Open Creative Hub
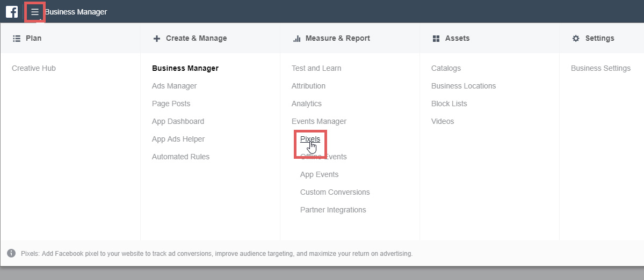Viewport: 644px width, 280px height. (34, 68)
